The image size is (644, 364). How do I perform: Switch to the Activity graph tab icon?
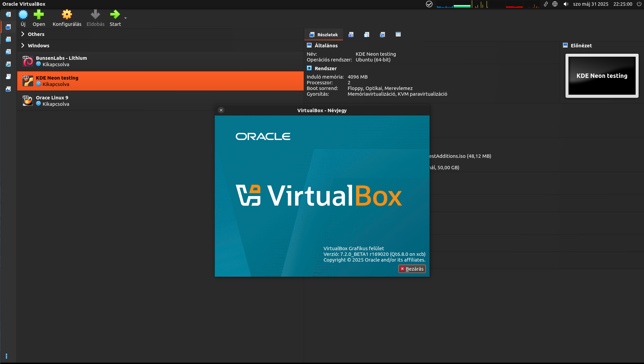(x=383, y=35)
